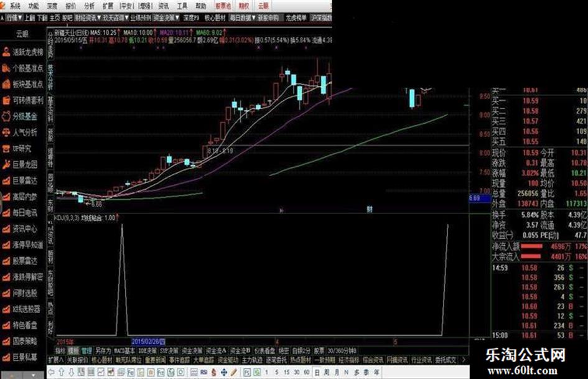Screen dimensions: 588x379
Task: Click the 期权 button
Action: click(x=244, y=6)
